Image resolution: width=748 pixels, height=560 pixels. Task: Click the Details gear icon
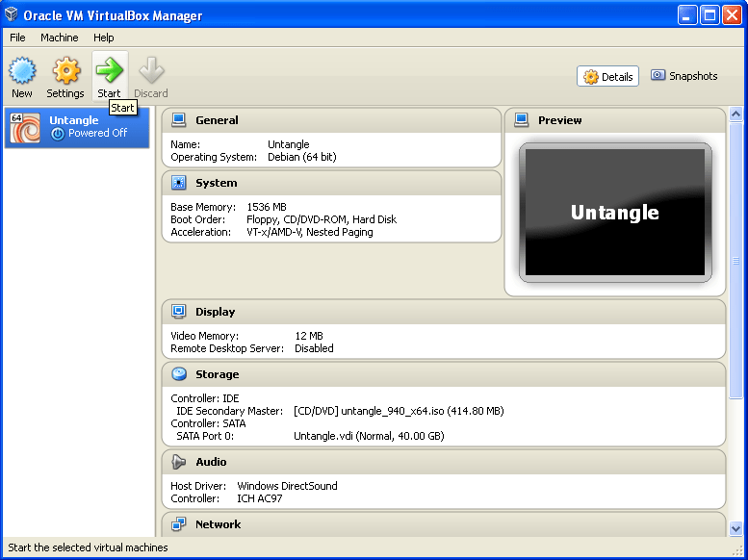click(x=590, y=77)
